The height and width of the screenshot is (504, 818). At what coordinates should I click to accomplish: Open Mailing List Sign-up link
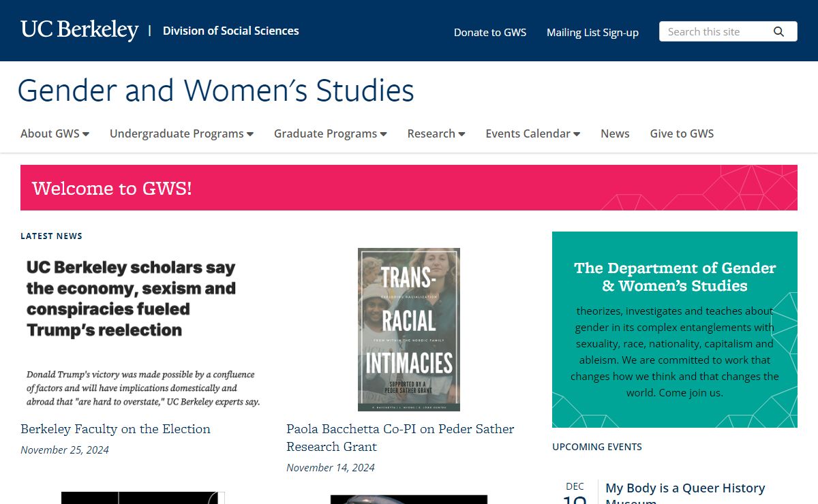pyautogui.click(x=592, y=33)
